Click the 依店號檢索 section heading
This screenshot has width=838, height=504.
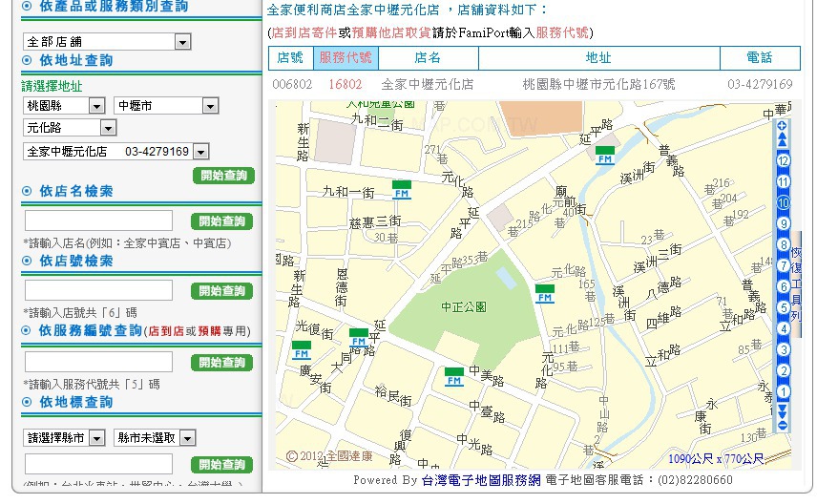pyautogui.click(x=76, y=261)
